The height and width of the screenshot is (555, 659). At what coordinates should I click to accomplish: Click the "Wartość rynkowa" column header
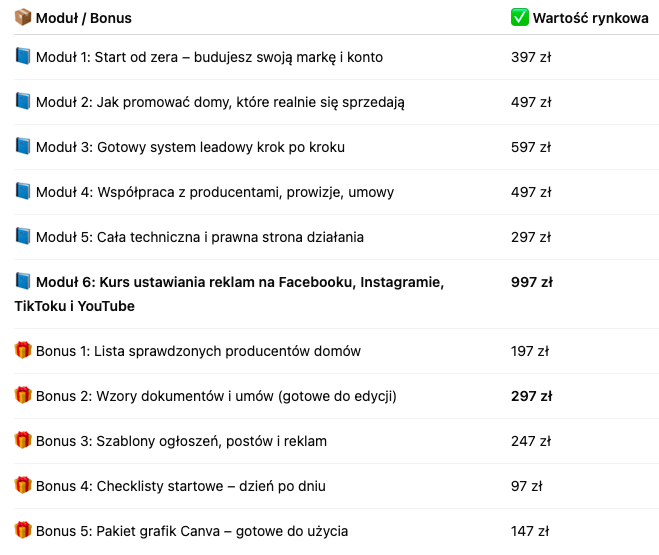pos(590,18)
